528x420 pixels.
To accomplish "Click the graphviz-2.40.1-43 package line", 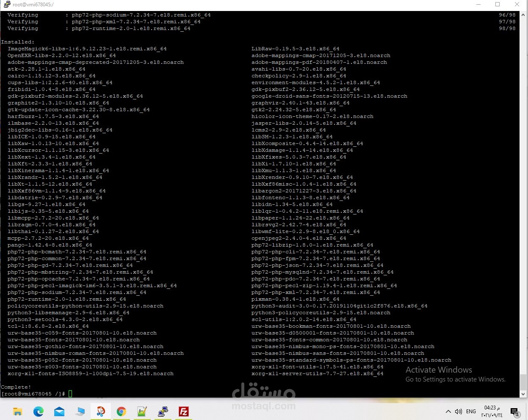I will pyautogui.click(x=301, y=103).
